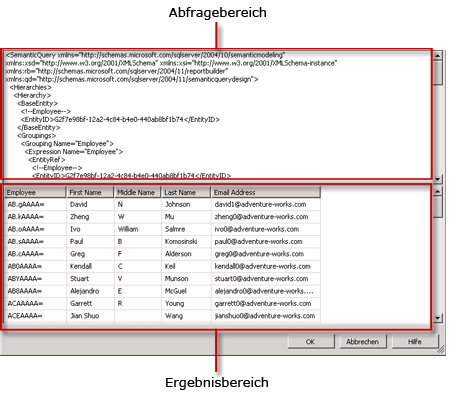Click the <Grouping Name="Employee"> line
Screen dimensions: 450x396
[67, 144]
